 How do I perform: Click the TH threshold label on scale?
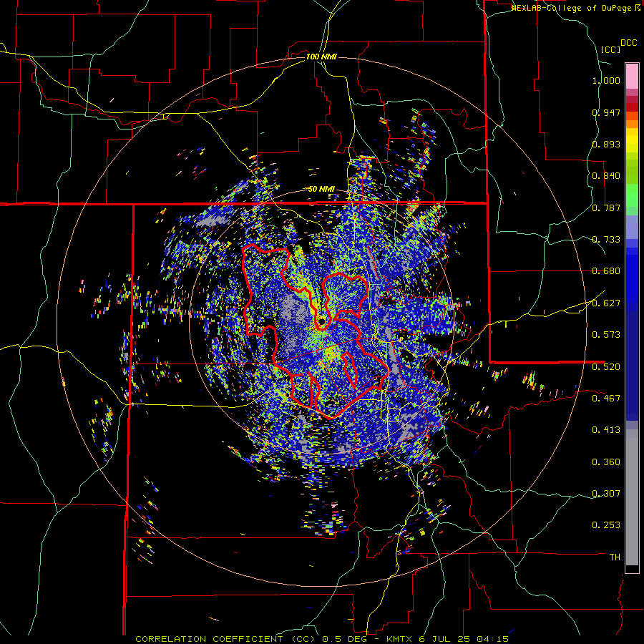(615, 557)
